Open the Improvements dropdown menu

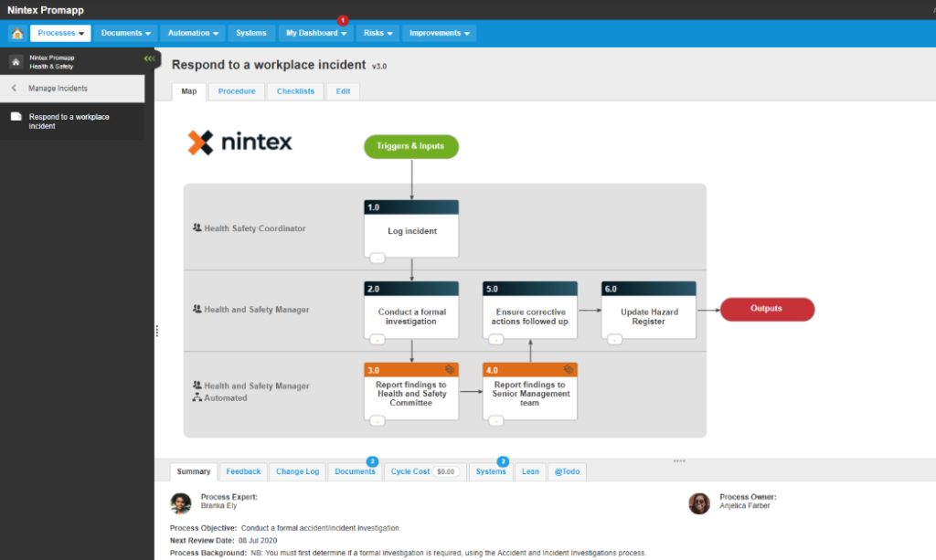[x=439, y=34]
